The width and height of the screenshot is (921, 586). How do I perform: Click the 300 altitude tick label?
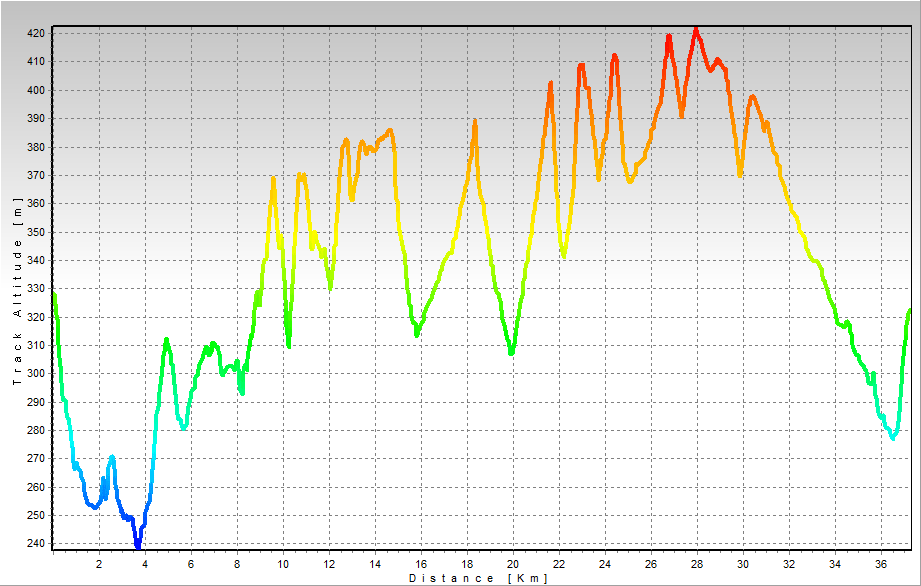(36, 374)
